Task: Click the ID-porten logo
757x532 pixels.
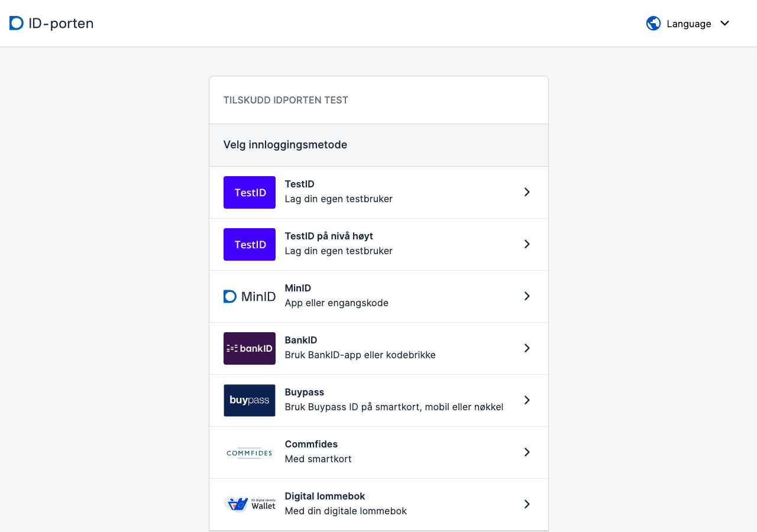Action: point(51,24)
